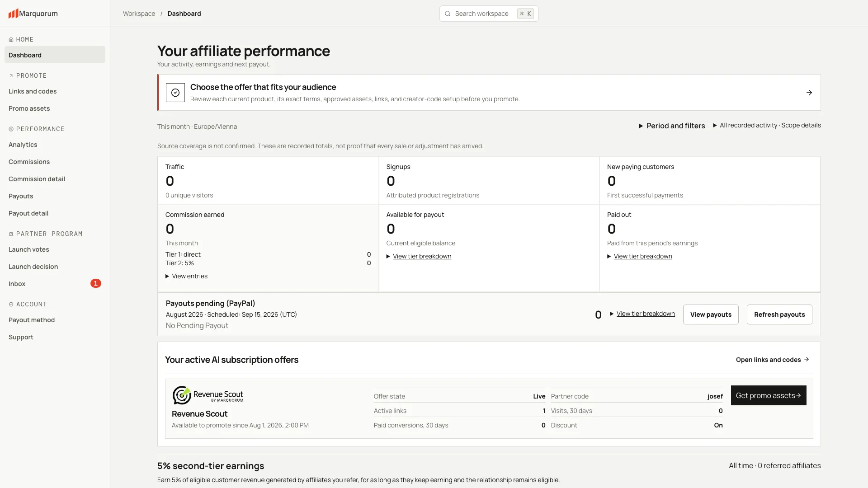Open Payout method settings

(55, 320)
